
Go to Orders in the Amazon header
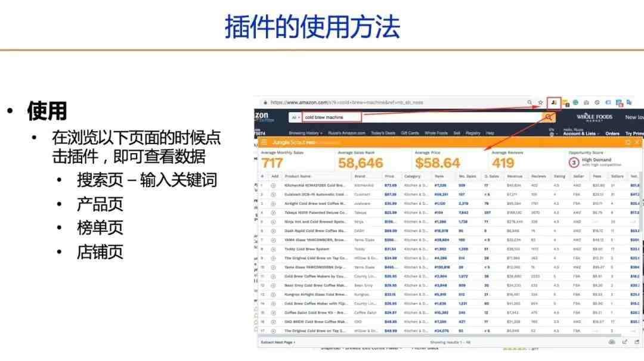point(612,133)
